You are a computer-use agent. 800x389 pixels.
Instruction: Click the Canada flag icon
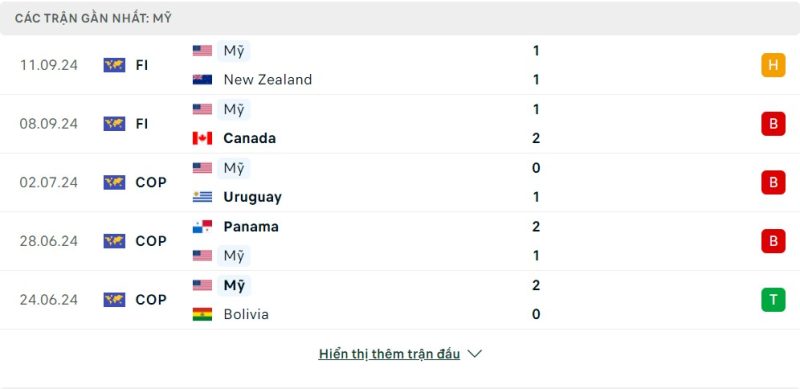[x=202, y=138]
